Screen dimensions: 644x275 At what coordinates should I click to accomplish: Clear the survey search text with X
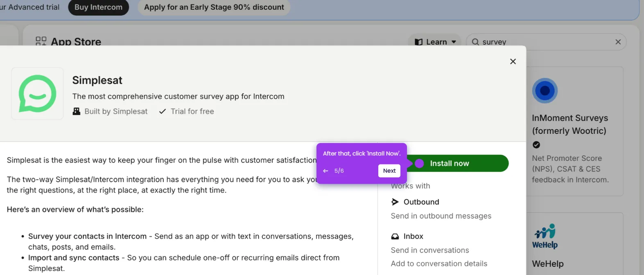(x=618, y=42)
